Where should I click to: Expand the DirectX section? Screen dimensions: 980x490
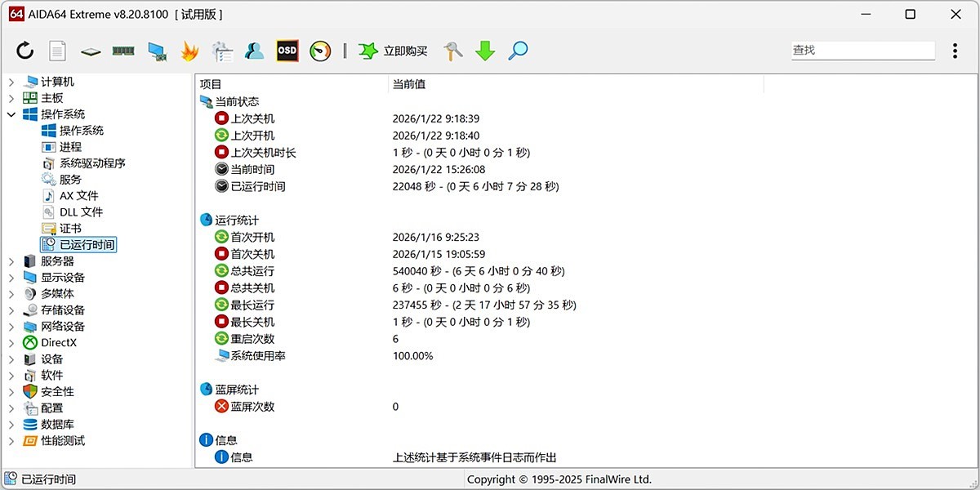[x=10, y=342]
